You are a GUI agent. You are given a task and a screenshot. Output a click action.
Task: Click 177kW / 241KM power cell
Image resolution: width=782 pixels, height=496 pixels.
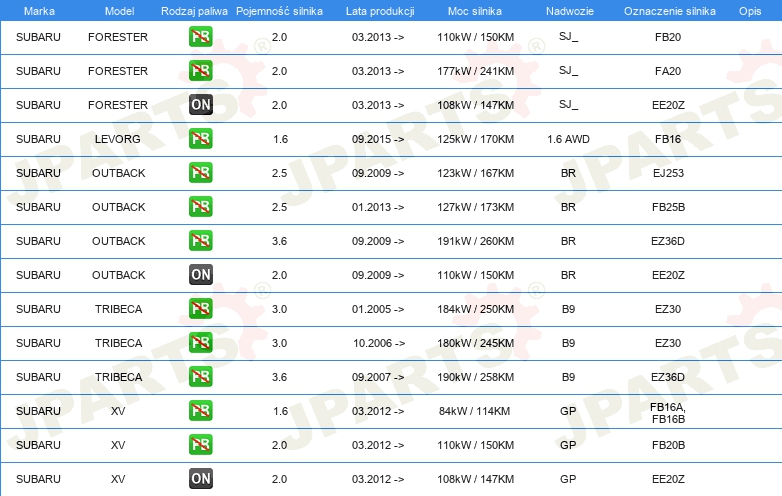pyautogui.click(x=475, y=71)
